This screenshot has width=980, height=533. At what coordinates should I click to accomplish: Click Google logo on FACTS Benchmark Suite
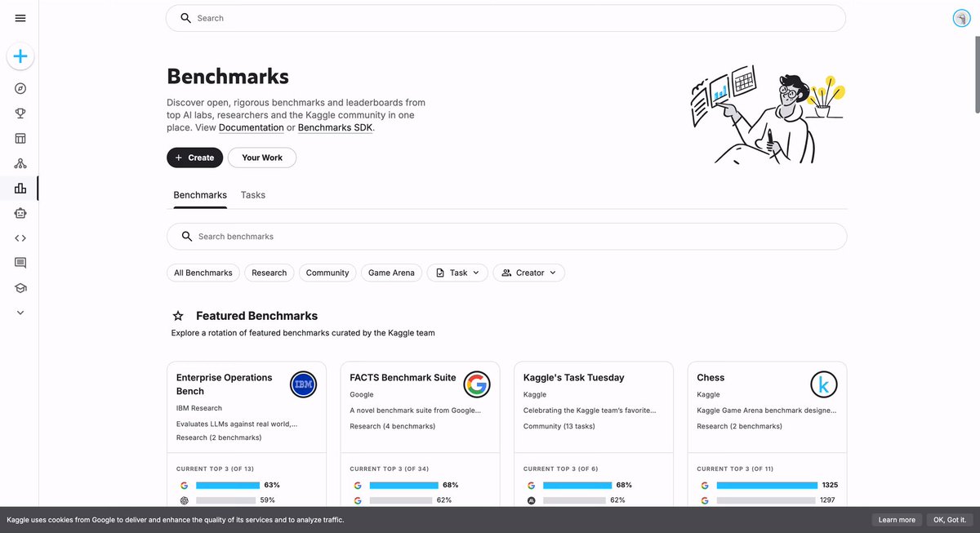click(x=477, y=384)
